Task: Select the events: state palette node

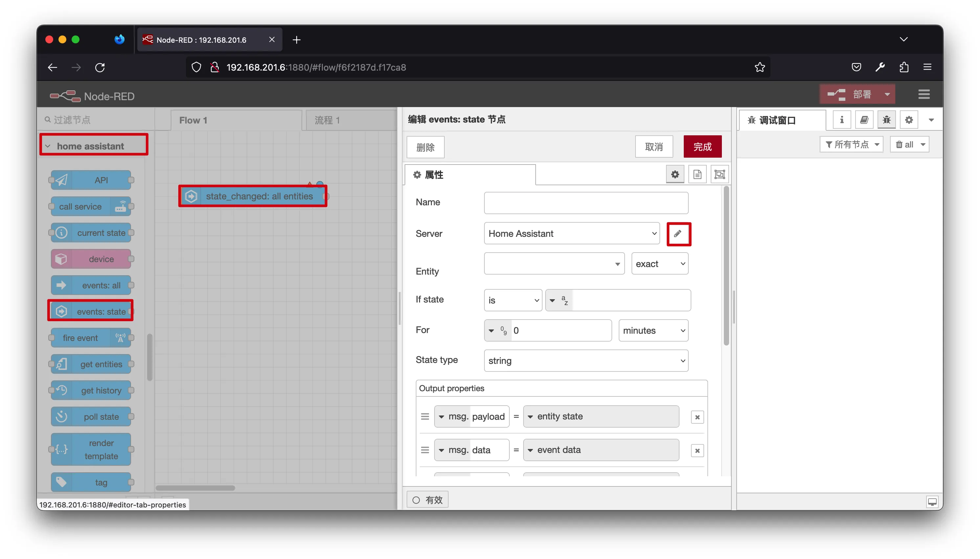Action: [91, 311]
